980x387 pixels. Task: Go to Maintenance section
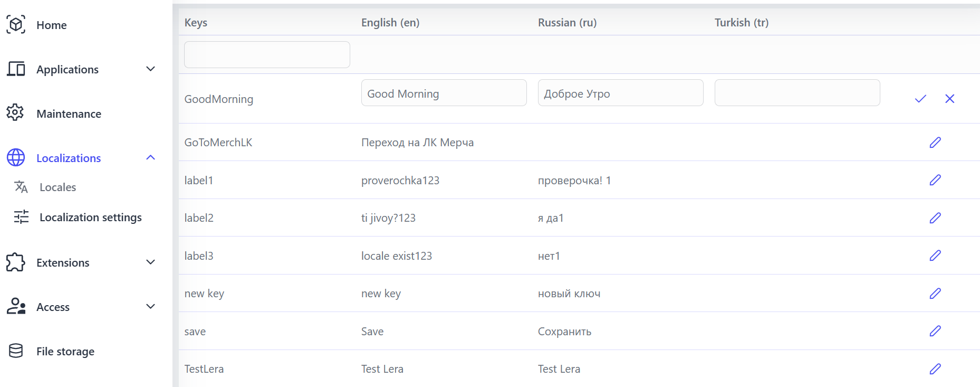69,114
